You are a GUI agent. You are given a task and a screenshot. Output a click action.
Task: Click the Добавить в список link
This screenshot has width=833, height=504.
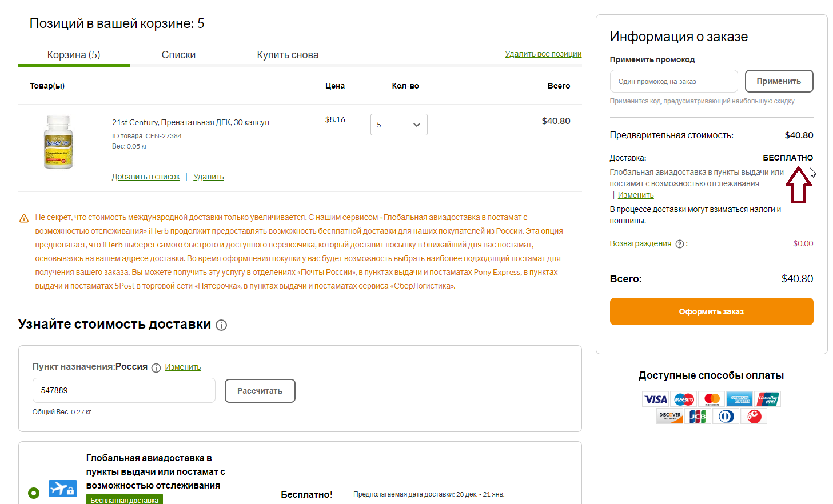click(x=146, y=177)
